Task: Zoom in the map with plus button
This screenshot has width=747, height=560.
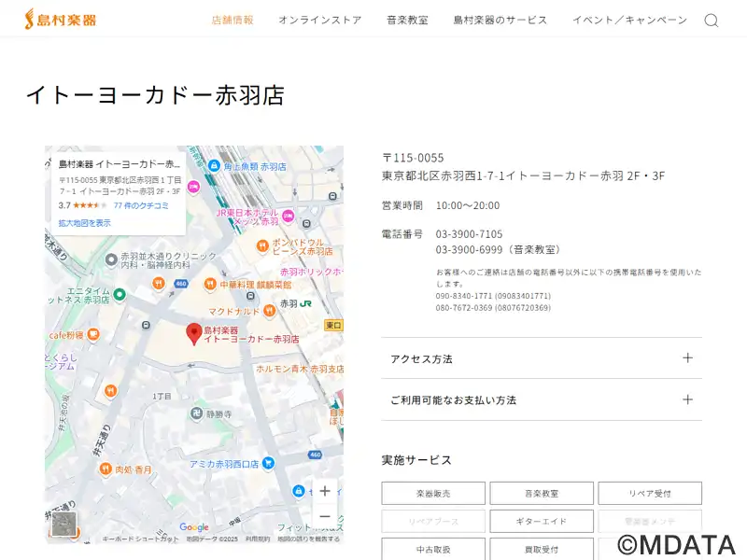Action: [x=325, y=491]
